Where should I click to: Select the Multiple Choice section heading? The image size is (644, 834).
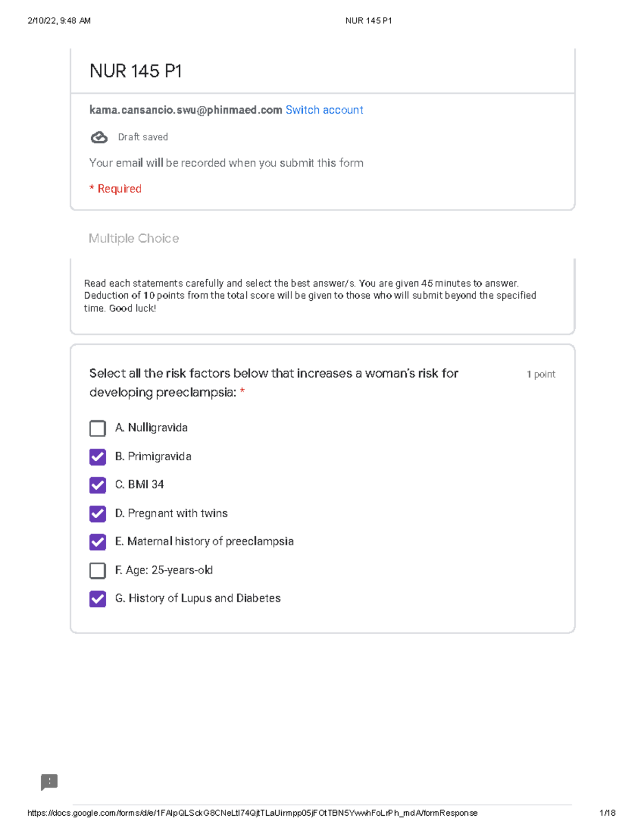point(134,238)
